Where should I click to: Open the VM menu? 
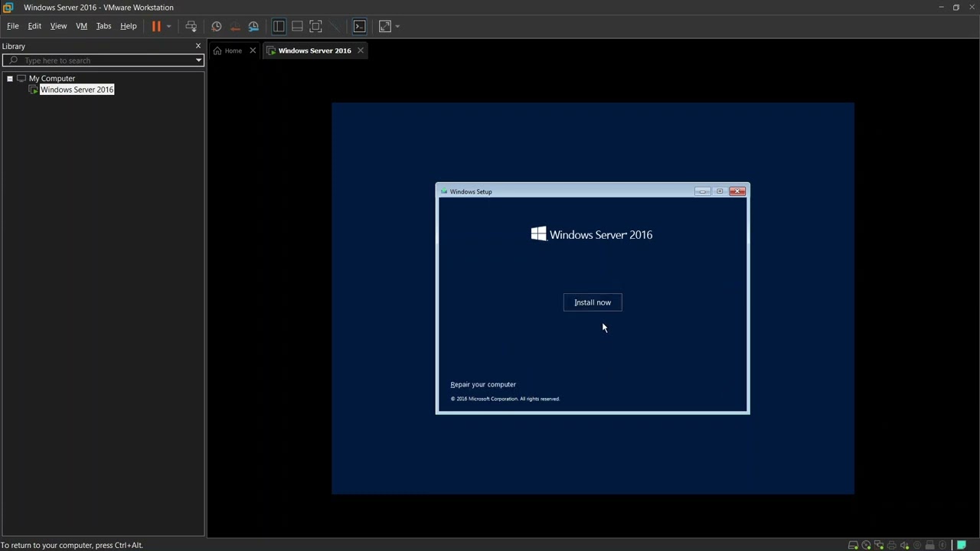coord(81,26)
